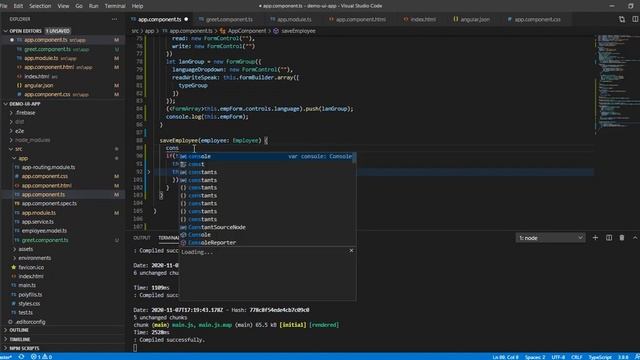Open the Selection menu
Screen dimensions: 640x360
click(x=40, y=6)
